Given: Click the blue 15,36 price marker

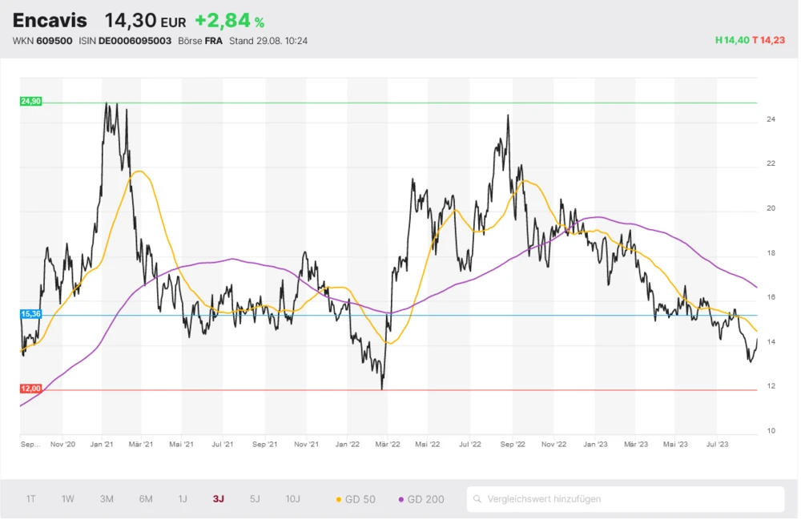Looking at the screenshot, I should coord(30,314).
